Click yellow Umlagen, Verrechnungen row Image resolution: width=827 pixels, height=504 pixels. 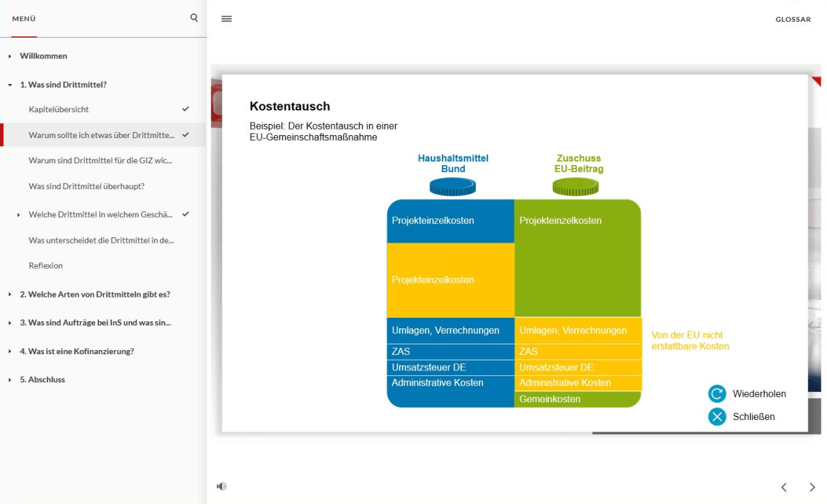(x=578, y=330)
